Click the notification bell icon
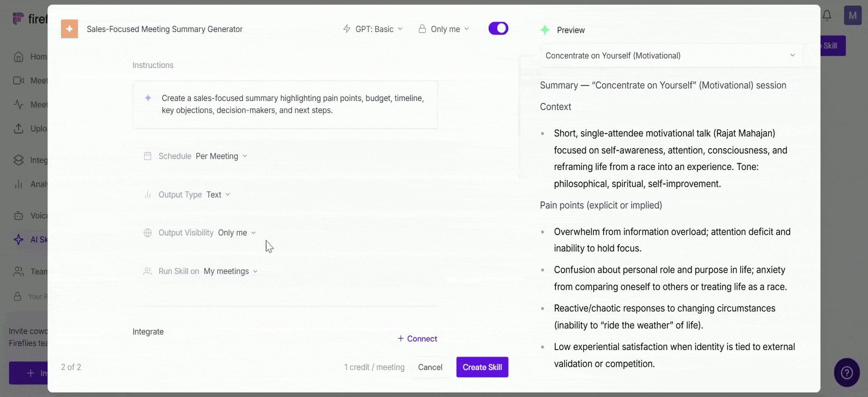Viewport: 868px width, 397px height. (x=827, y=15)
